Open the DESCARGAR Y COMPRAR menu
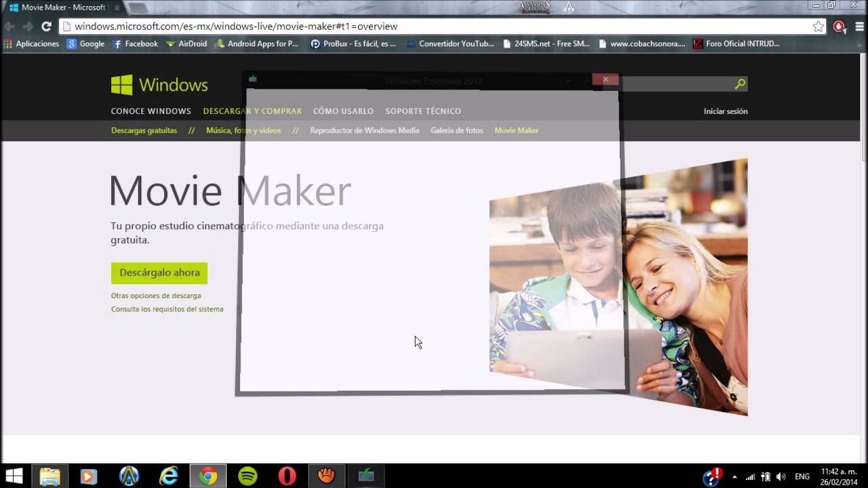The height and width of the screenshot is (488, 868). click(x=252, y=111)
